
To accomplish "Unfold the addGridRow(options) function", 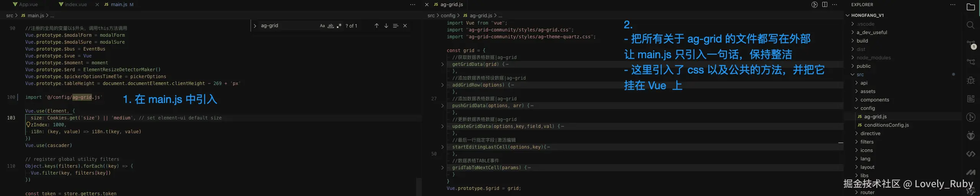I will pos(443,85).
